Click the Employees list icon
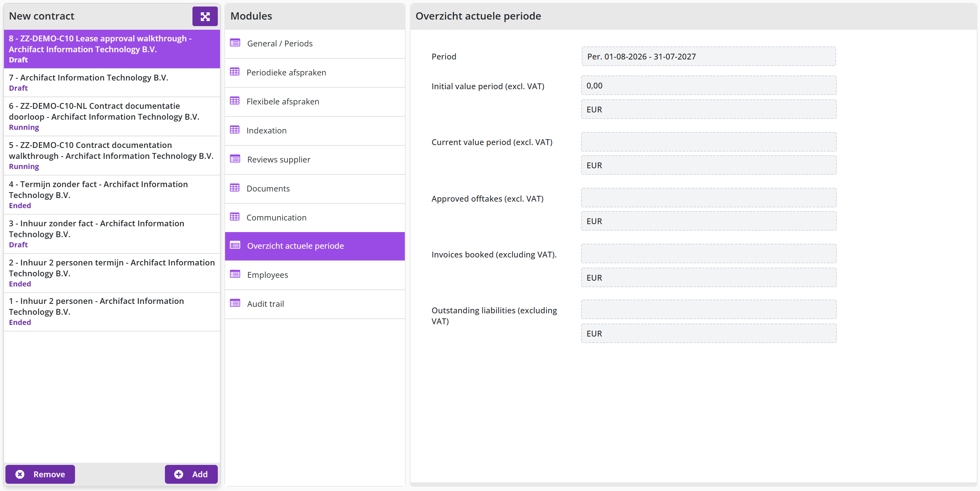This screenshot has height=491, width=980. coord(235,274)
